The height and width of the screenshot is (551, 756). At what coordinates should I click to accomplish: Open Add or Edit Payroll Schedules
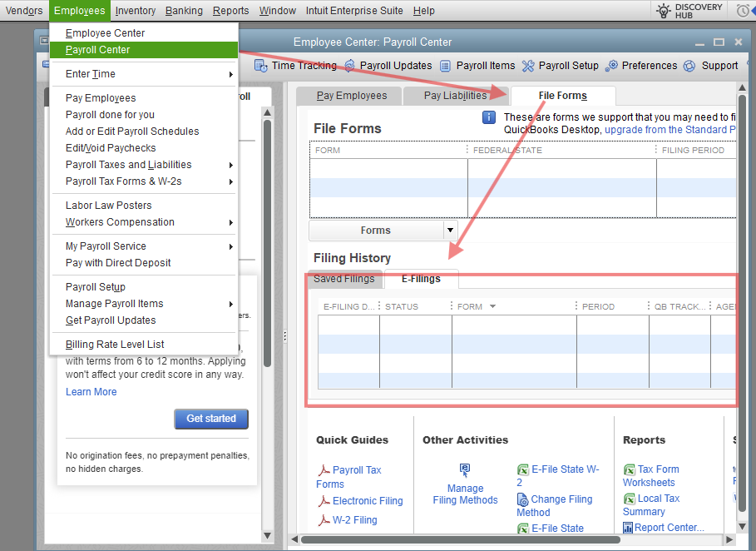point(144,132)
